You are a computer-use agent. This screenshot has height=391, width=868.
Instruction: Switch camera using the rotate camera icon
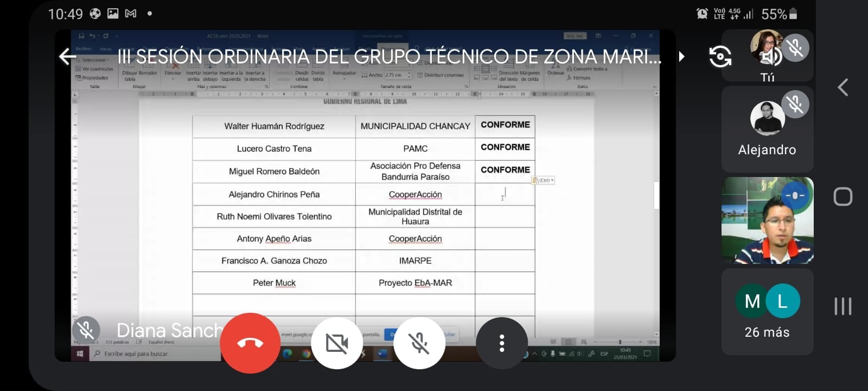pyautogui.click(x=720, y=56)
